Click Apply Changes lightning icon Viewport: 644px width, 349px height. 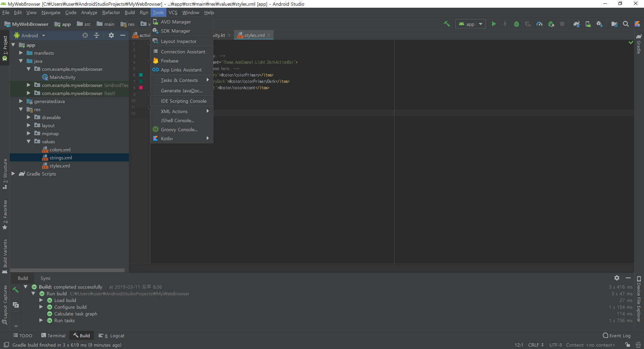[505, 24]
